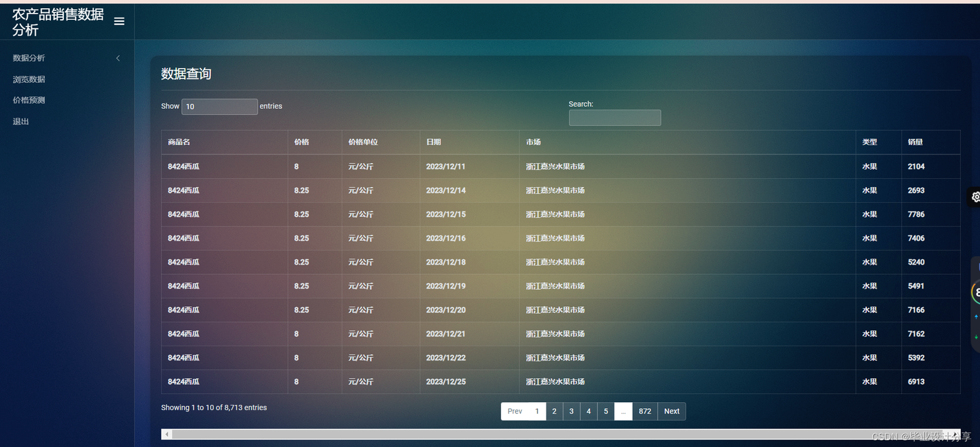The height and width of the screenshot is (447, 980).
Task: Select 8424西瓜 in the 2023/12/11 row
Action: point(184,167)
